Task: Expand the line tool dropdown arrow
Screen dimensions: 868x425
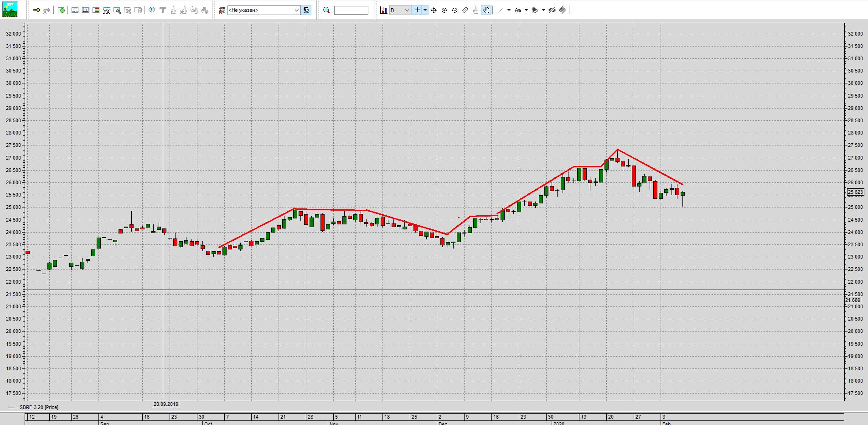Action: coord(509,10)
